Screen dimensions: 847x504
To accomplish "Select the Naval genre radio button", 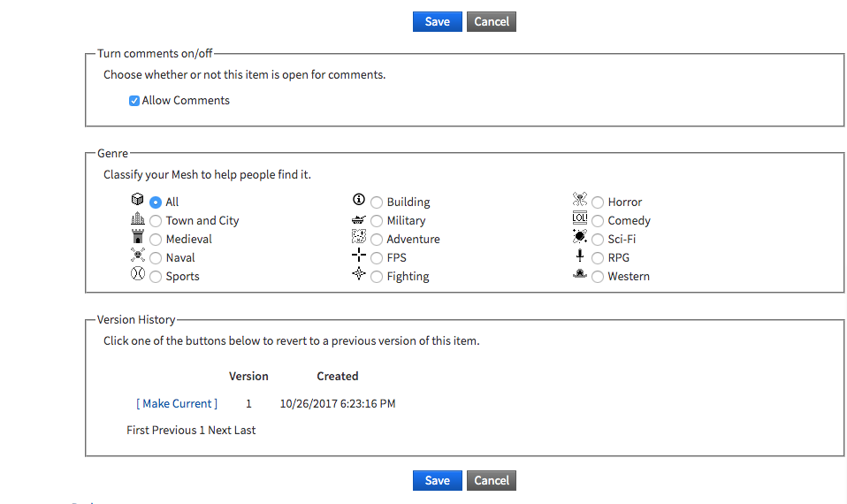I will 156,258.
